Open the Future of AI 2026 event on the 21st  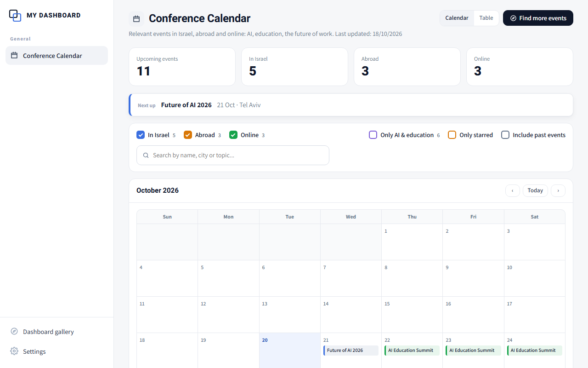click(351, 351)
